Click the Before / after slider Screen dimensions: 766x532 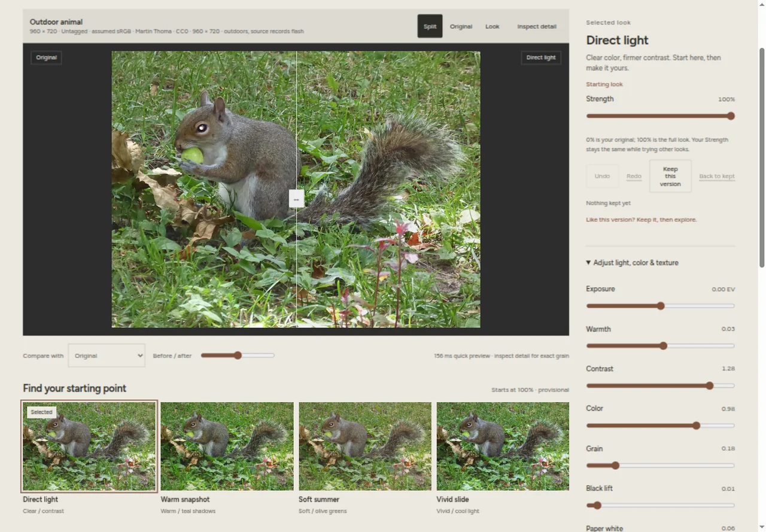coord(238,355)
